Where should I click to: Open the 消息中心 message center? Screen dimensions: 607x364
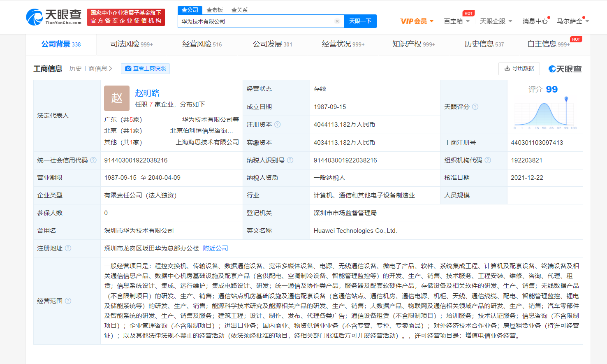click(535, 21)
